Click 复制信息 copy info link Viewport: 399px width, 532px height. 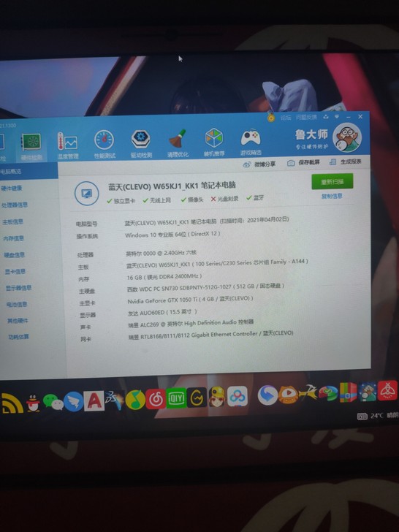click(332, 196)
